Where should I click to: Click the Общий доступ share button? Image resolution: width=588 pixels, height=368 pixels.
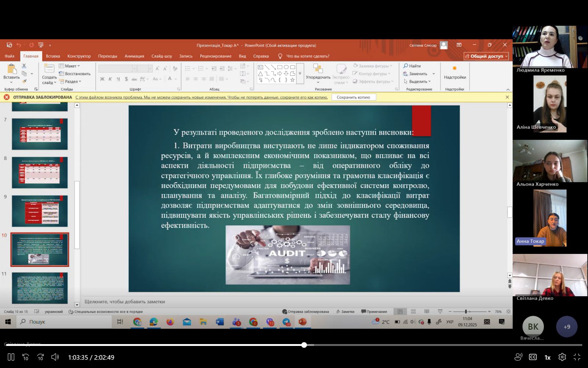pyautogui.click(x=486, y=56)
